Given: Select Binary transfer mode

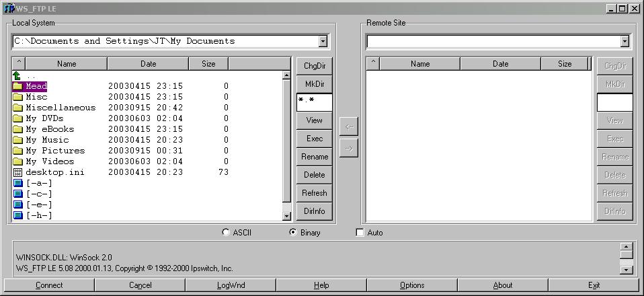Looking at the screenshot, I should [x=292, y=233].
